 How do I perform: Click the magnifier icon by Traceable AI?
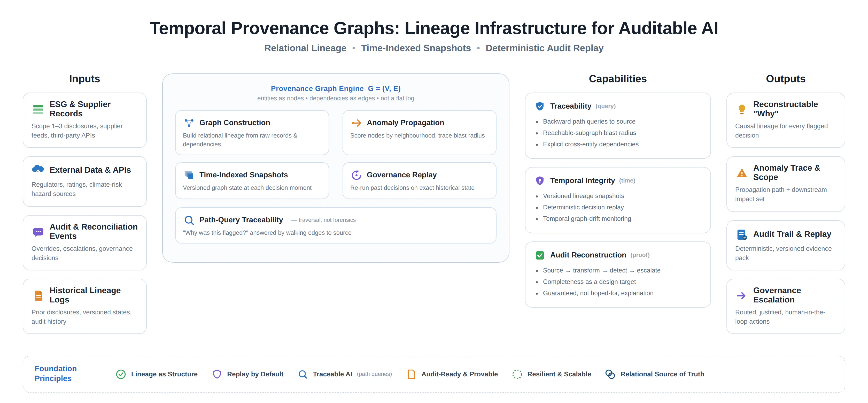[x=303, y=374]
